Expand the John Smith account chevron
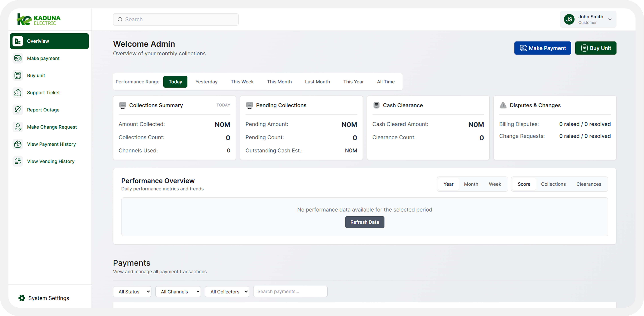644x316 pixels. tap(610, 19)
